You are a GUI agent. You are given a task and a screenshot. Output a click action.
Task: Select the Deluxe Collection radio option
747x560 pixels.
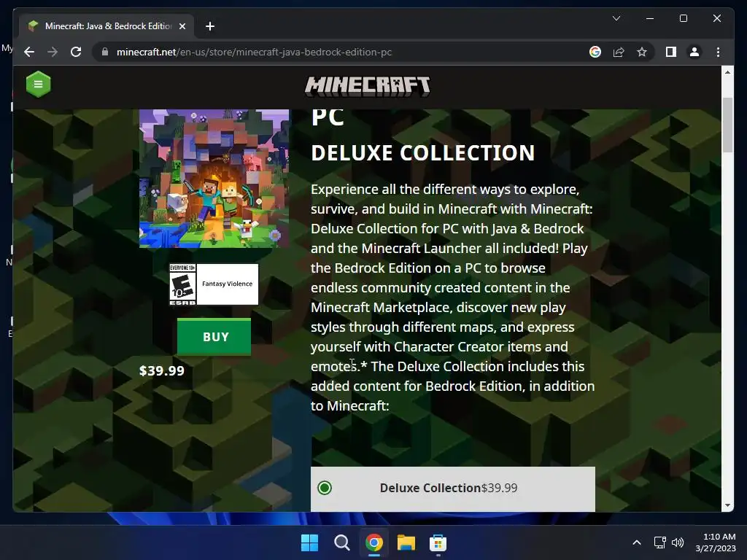[325, 488]
